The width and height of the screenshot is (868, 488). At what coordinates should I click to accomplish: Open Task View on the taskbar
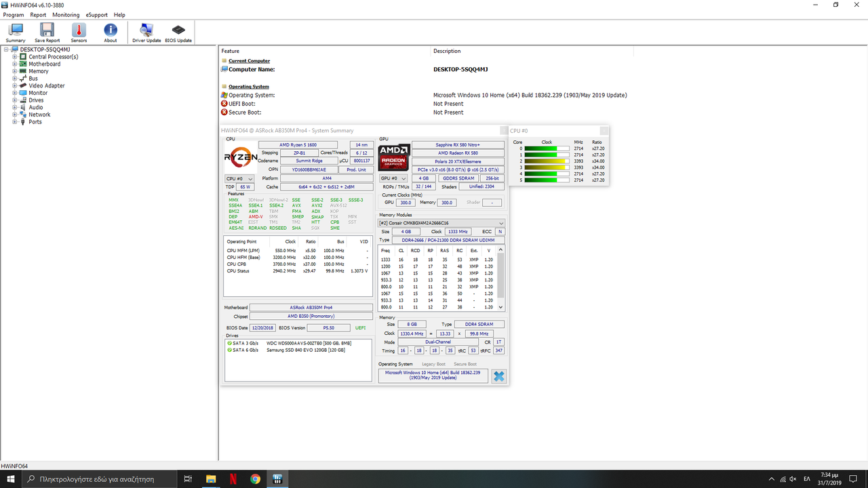[x=189, y=479]
